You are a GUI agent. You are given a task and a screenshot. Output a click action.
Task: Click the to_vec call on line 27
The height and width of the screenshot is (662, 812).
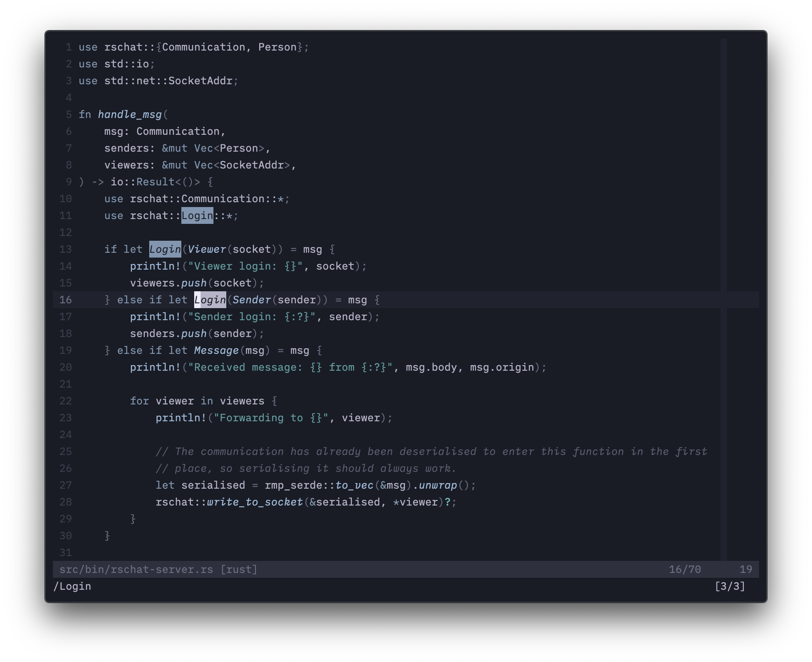[354, 485]
